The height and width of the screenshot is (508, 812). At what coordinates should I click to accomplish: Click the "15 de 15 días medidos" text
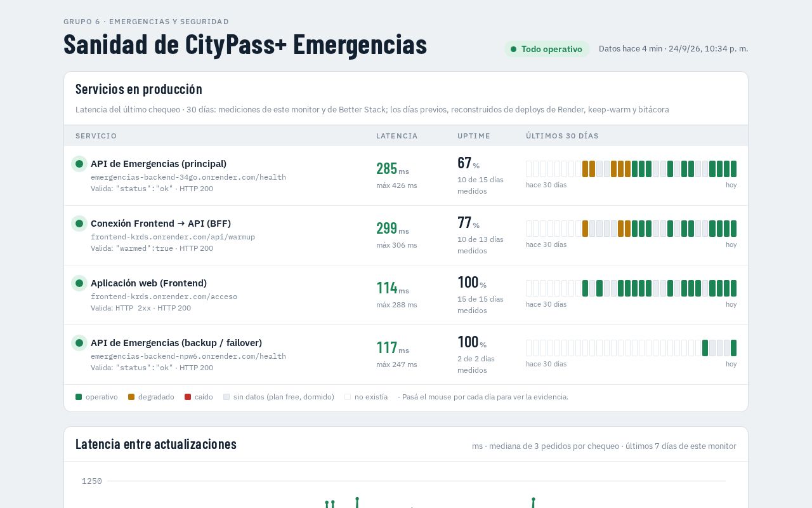480,305
